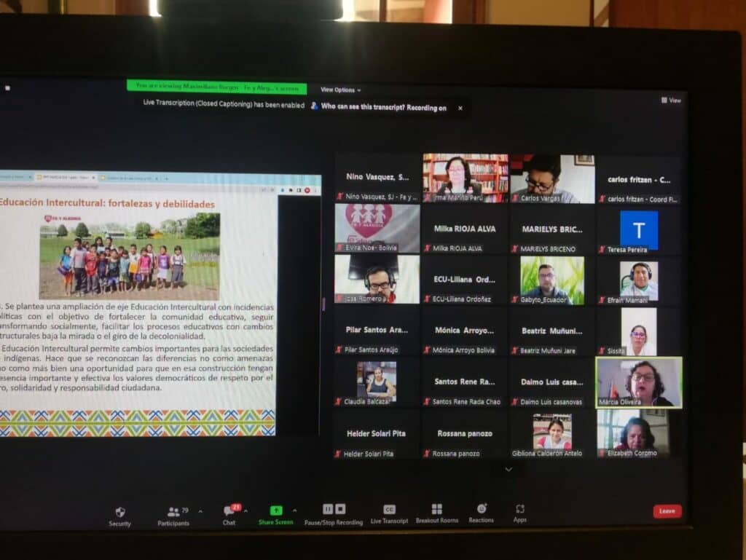Open Breakout Rooms

[x=437, y=514]
